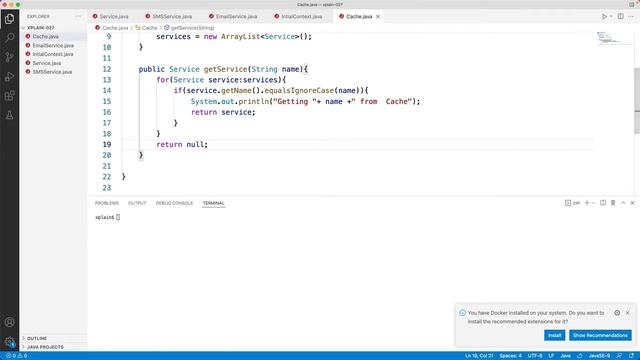
Task: Open the Testing flask view
Action: click(x=9, y=115)
